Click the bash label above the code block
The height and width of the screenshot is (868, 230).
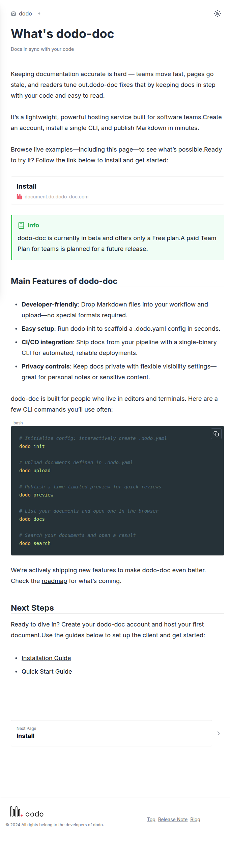(18, 423)
